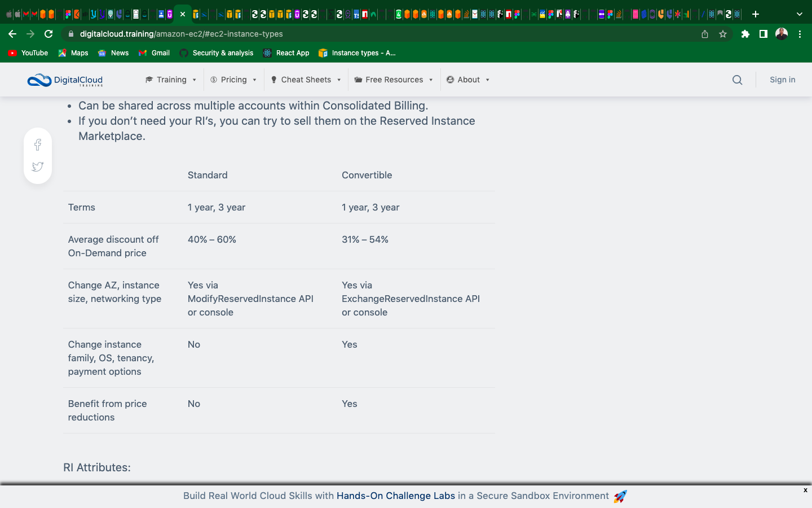Expand the About dropdown arrow
Viewport: 812px width, 508px height.
(x=488, y=80)
